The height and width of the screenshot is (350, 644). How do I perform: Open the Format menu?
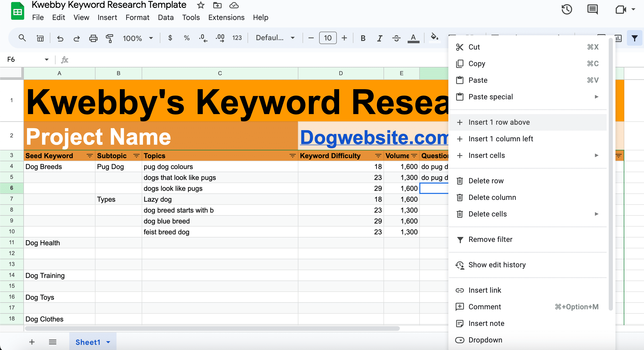138,17
